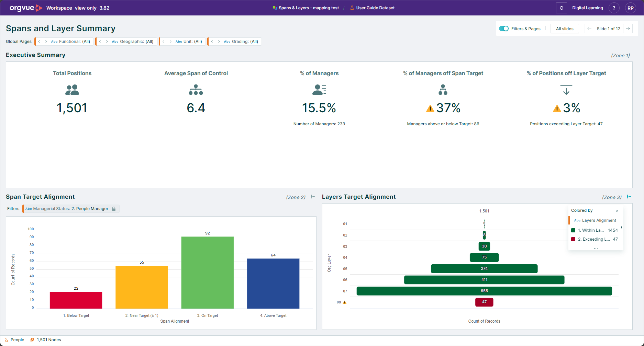Open the User Guide Dataset breadcrumb
Image resolution: width=644 pixels, height=346 pixels.
pyautogui.click(x=372, y=8)
